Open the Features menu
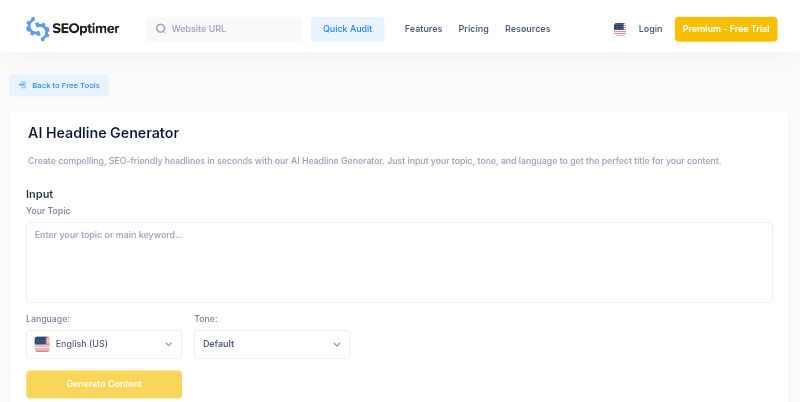This screenshot has width=800, height=402. (423, 29)
